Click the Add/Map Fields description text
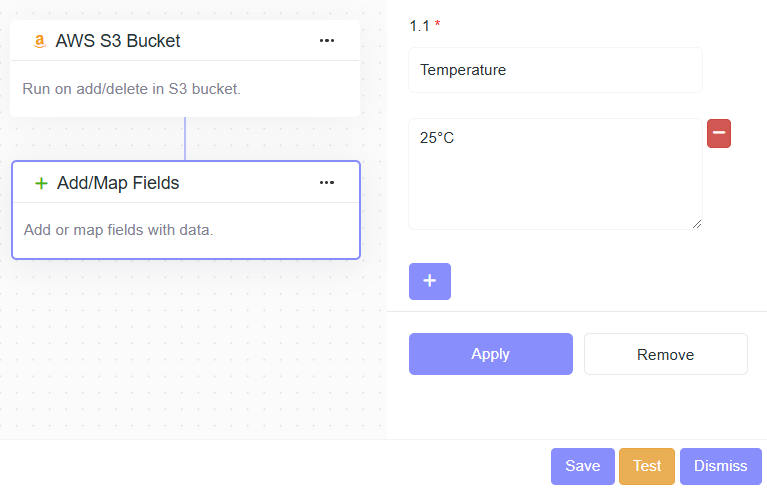This screenshot has height=490, width=767. pyautogui.click(x=118, y=230)
